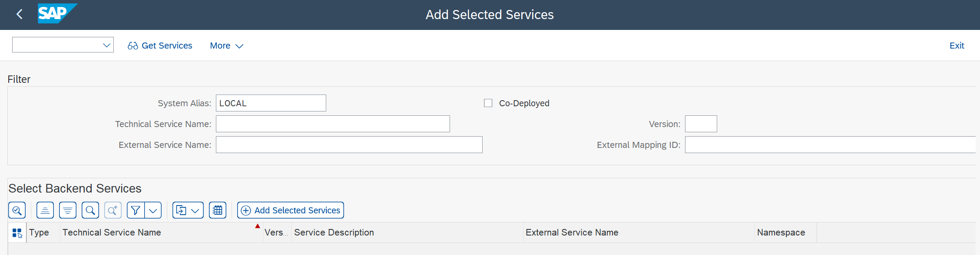Click the select-all rows icon in table header

[17, 233]
